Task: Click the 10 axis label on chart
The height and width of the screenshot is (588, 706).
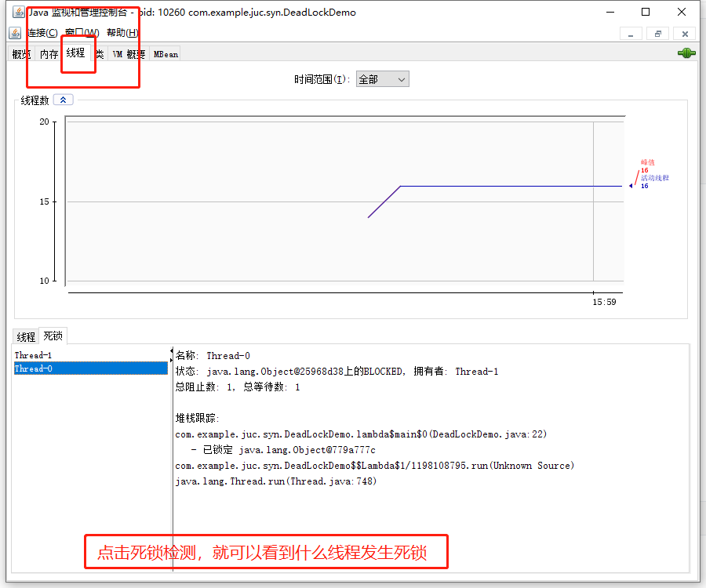Action: coord(44,281)
